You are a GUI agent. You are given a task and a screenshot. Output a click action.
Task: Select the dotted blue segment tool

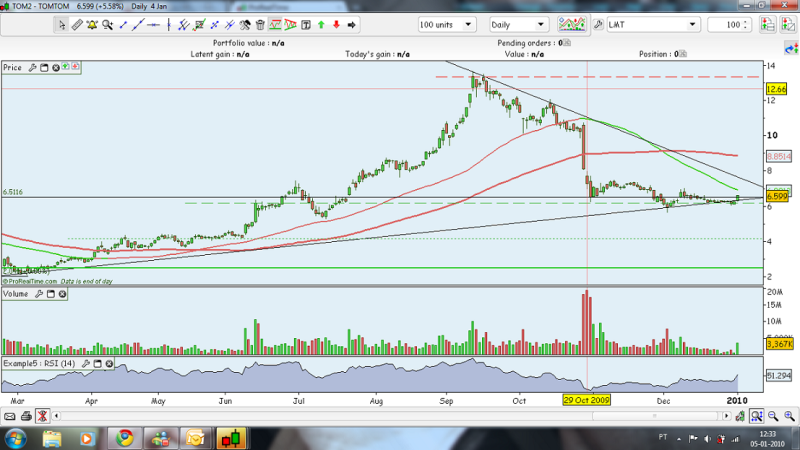214,24
